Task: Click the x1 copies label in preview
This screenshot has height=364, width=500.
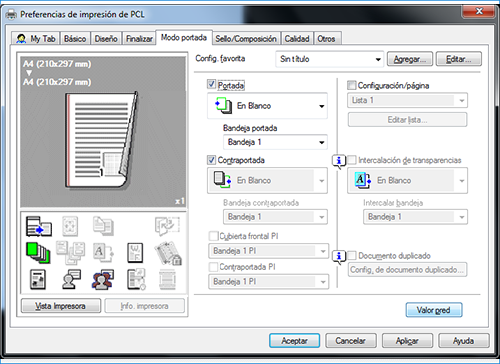Action: click(180, 201)
